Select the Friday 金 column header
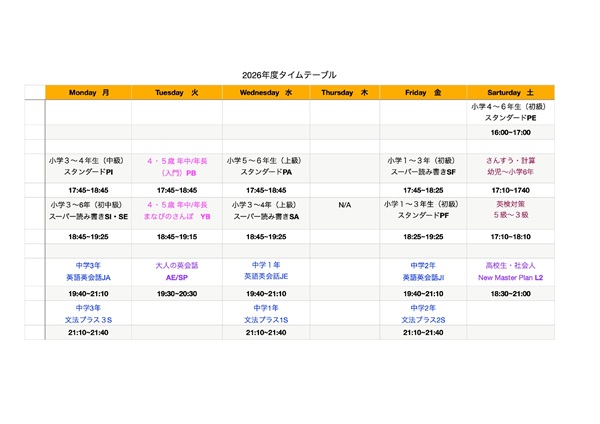 click(423, 92)
